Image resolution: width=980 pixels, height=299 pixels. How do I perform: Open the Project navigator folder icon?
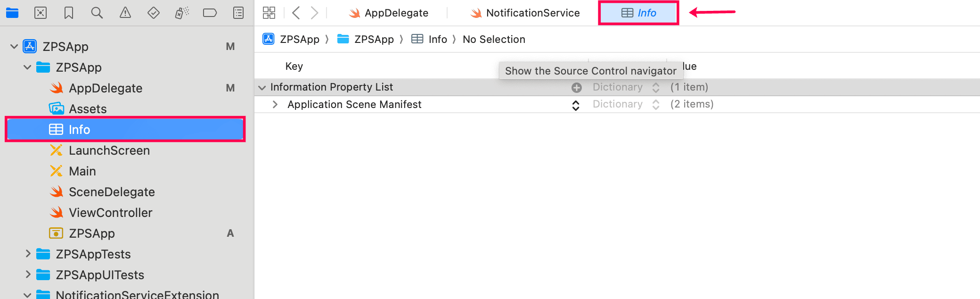[12, 13]
